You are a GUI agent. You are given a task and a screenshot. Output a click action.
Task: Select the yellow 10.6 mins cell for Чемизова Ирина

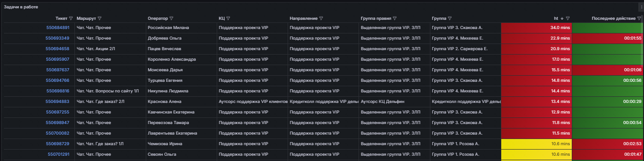[536, 144]
